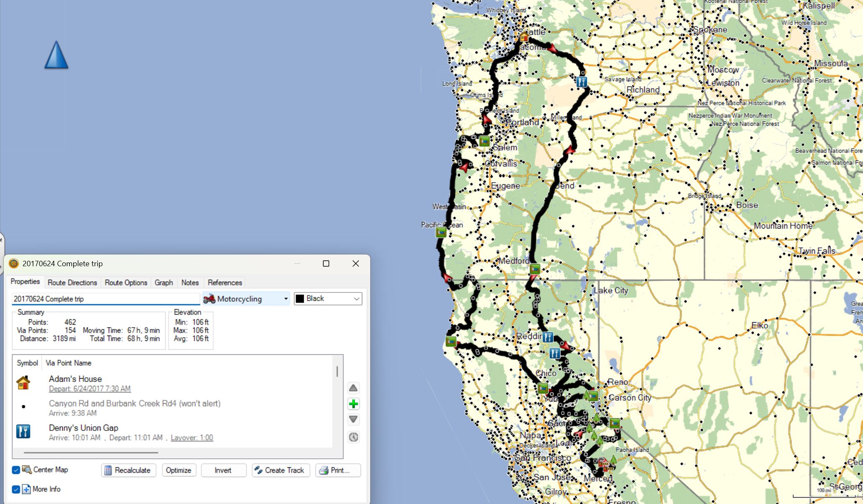Click the green plus insert via point button
The image size is (863, 504).
[x=353, y=404]
